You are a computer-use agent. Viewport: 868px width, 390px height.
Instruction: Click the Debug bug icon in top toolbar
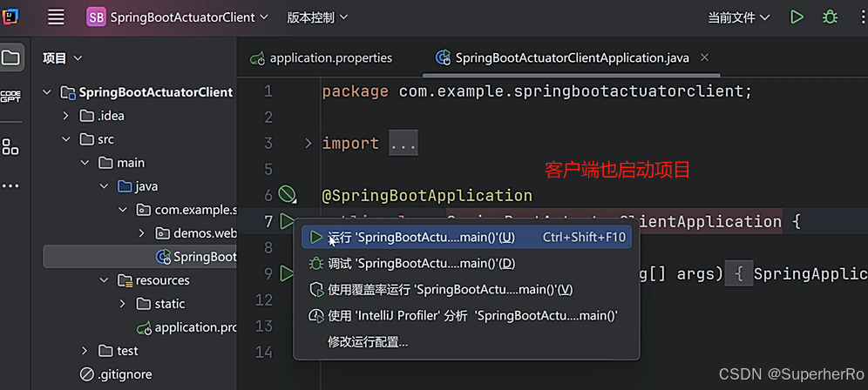[x=830, y=17]
